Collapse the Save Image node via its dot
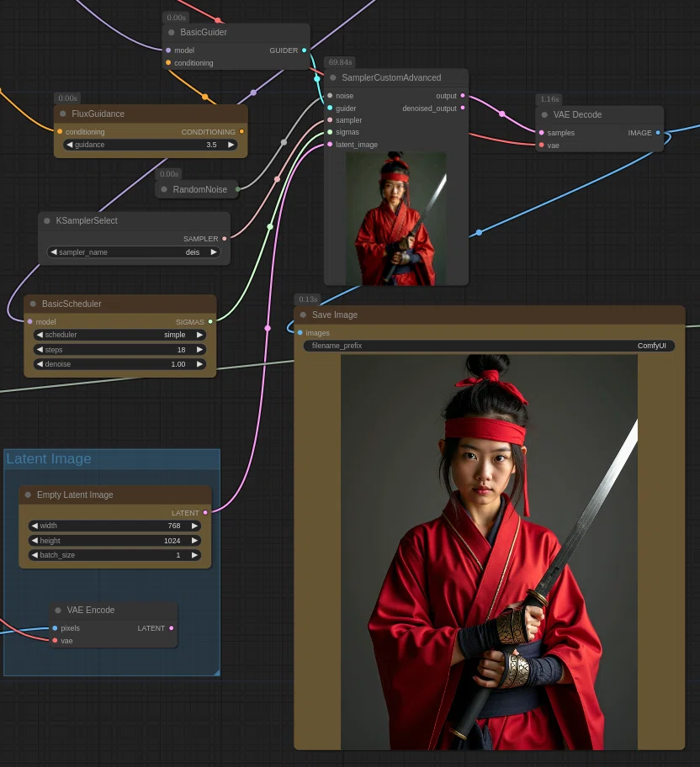 click(x=303, y=315)
